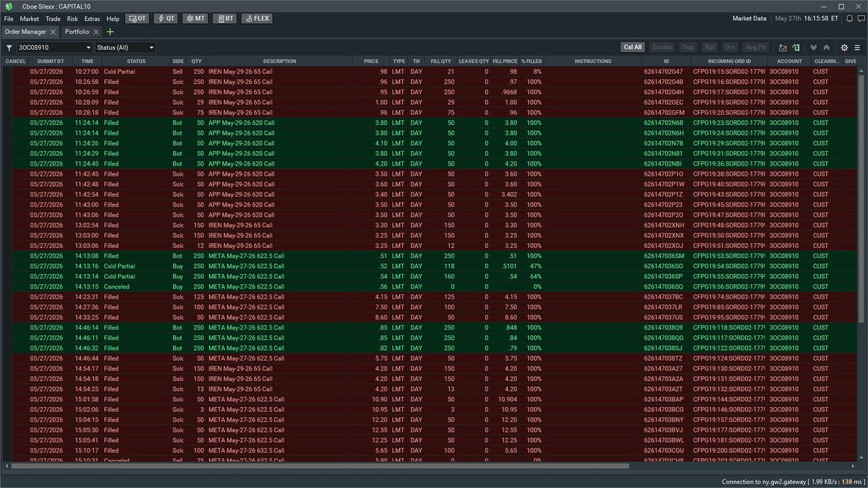This screenshot has width=868, height=488.
Task: Open the FLEX ticket button
Action: click(257, 18)
